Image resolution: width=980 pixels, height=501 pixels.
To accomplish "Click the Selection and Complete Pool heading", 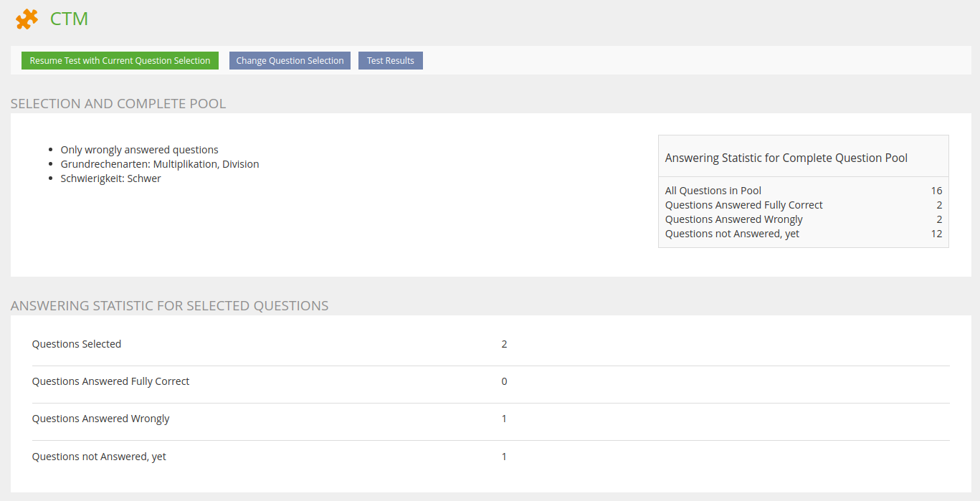I will pyautogui.click(x=118, y=104).
